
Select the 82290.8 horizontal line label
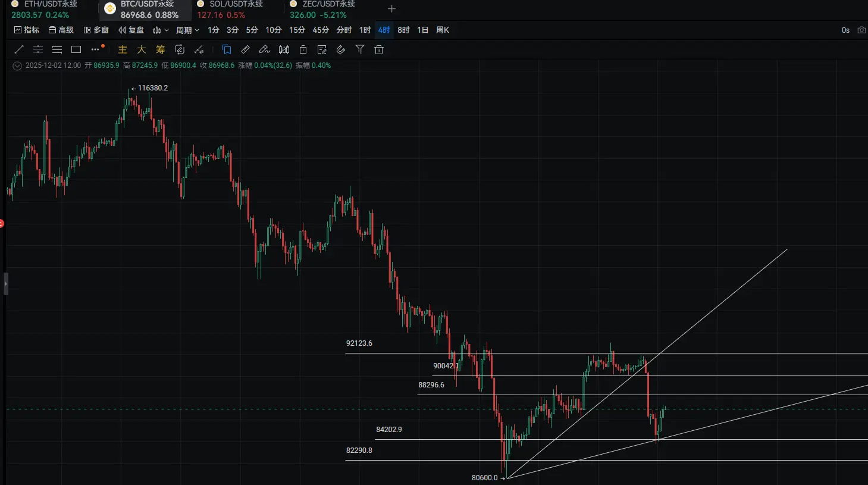359,450
